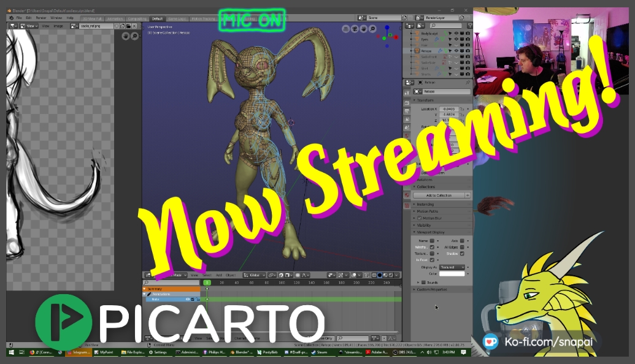Click the pan hand icon in image editor
This screenshot has height=364, width=635.
pos(126,36)
